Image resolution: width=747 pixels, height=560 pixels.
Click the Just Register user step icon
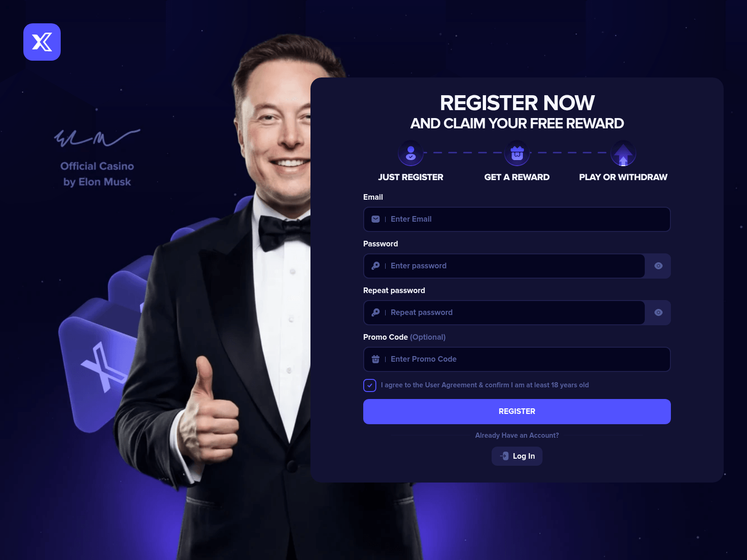(x=411, y=153)
